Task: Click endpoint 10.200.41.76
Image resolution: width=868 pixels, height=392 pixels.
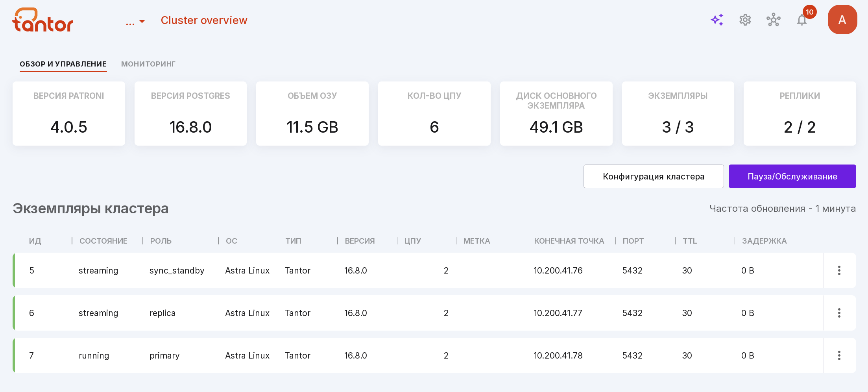Action: pos(558,270)
